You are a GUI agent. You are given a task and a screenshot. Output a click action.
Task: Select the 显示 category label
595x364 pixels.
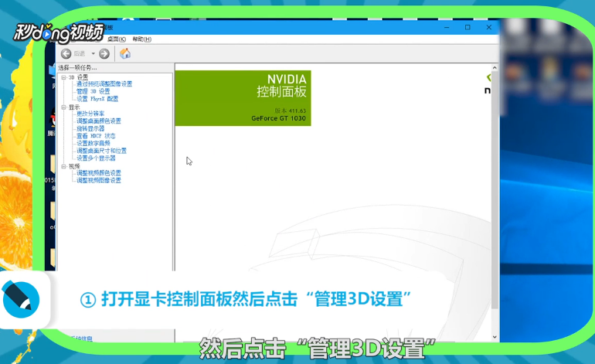(x=74, y=107)
